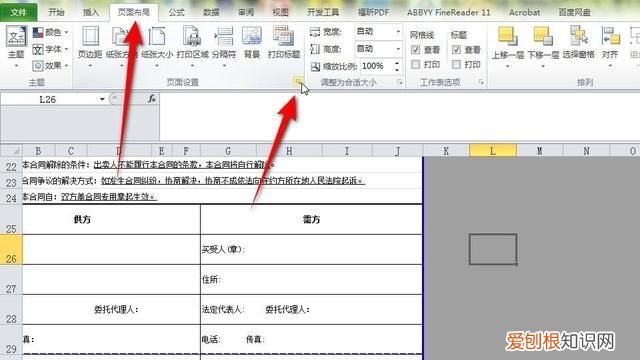The image size is (640, 360).
Task: Open the 文件 file tab
Action: pyautogui.click(x=18, y=12)
